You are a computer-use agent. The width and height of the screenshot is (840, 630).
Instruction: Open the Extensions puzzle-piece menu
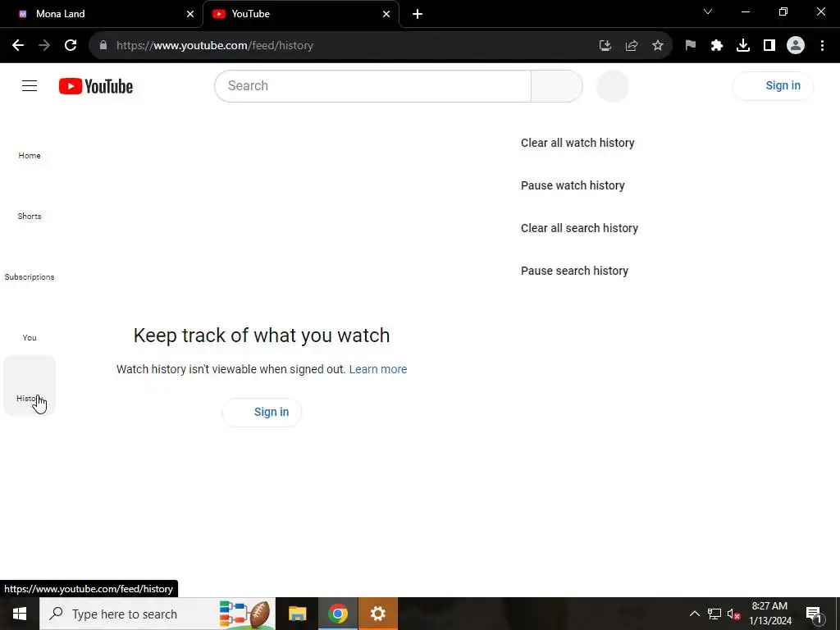tap(717, 46)
